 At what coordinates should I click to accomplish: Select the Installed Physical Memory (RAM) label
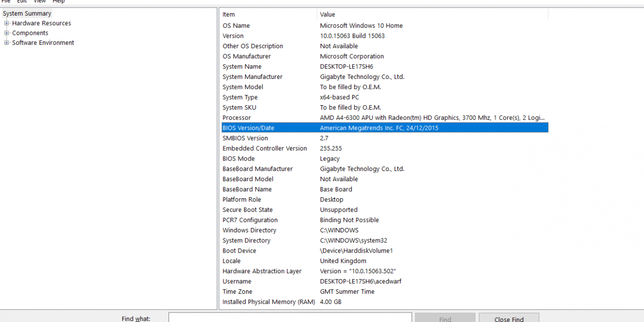tap(269, 302)
